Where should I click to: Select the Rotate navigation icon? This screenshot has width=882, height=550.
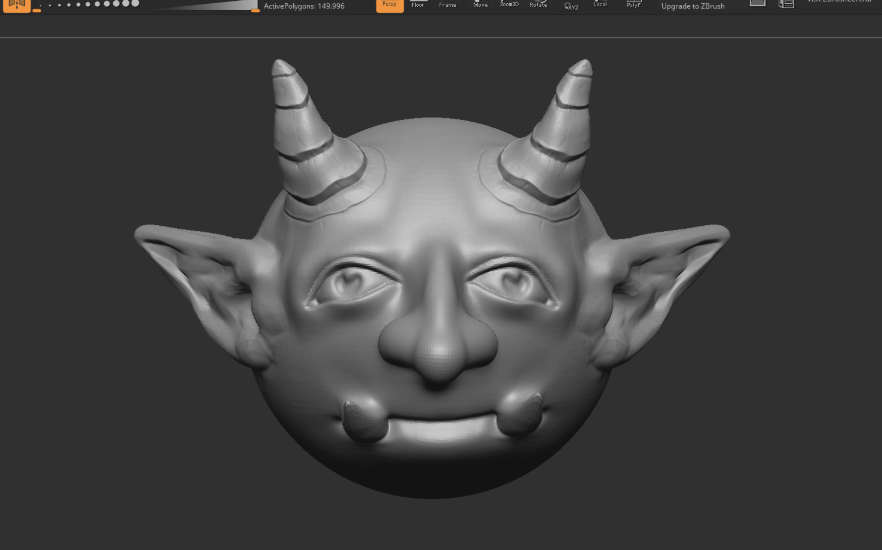point(538,5)
